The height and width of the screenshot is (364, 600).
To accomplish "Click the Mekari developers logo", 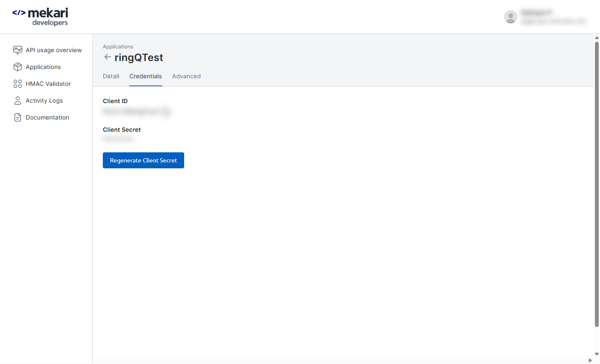I will pos(40,17).
